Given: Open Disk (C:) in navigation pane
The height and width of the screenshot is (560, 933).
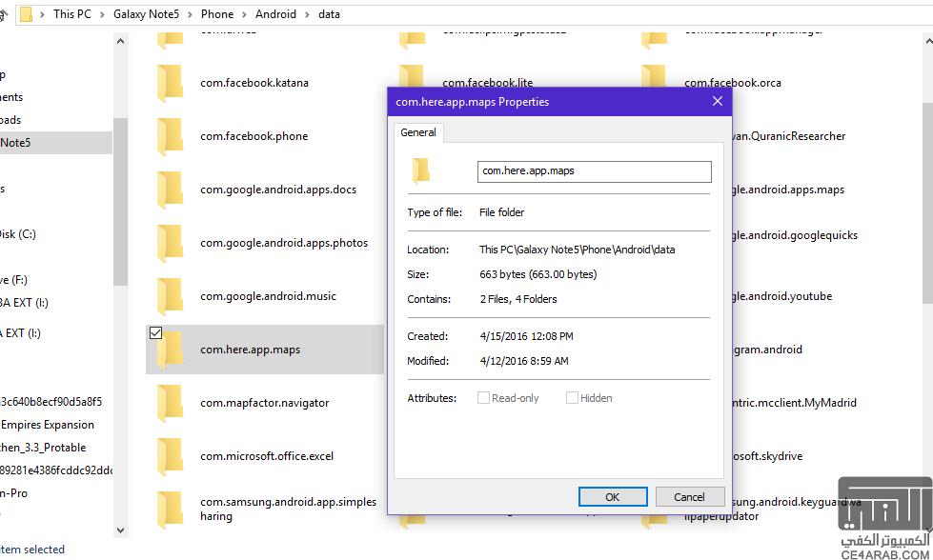Looking at the screenshot, I should tap(18, 233).
